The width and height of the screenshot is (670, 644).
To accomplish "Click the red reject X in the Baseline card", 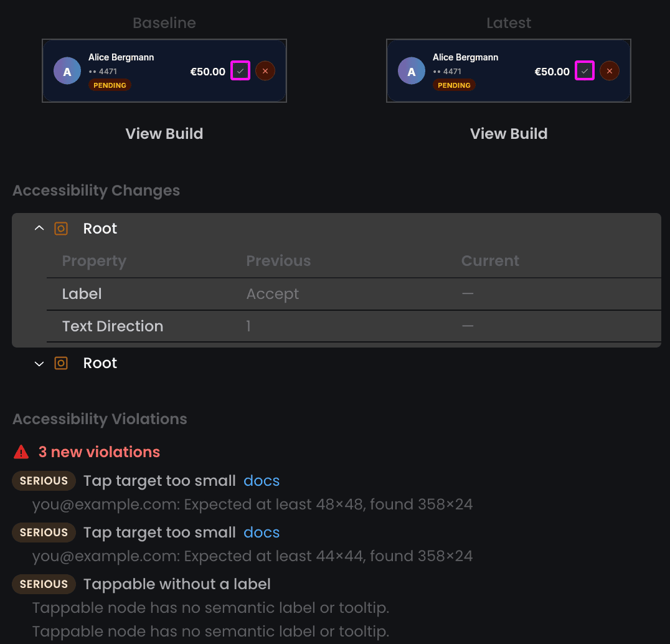I will click(x=265, y=70).
